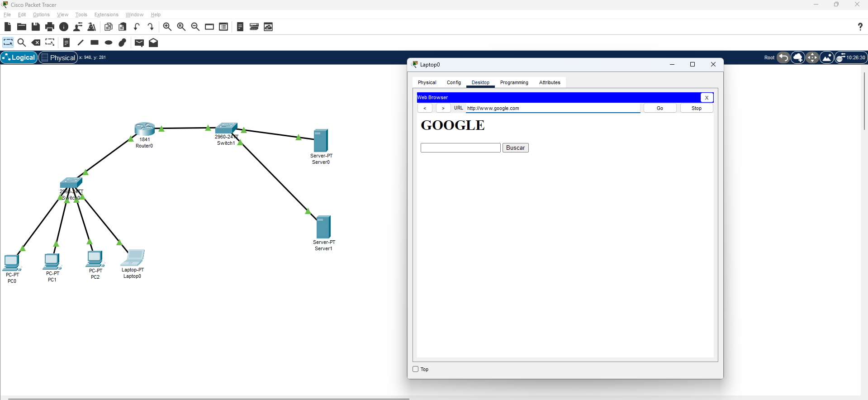The width and height of the screenshot is (868, 400).
Task: Click the Stop button in Web Browser
Action: [697, 108]
